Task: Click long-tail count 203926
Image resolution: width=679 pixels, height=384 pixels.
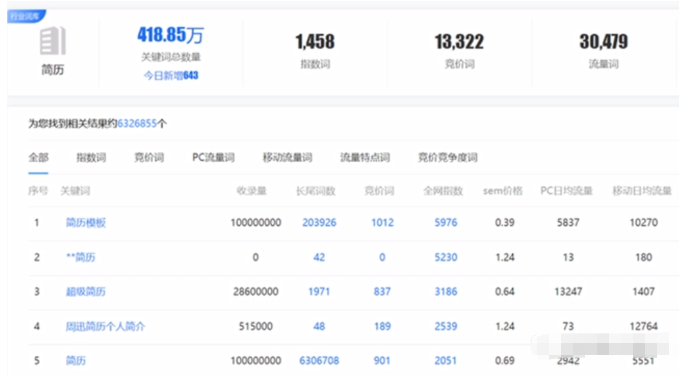Action: click(x=319, y=223)
